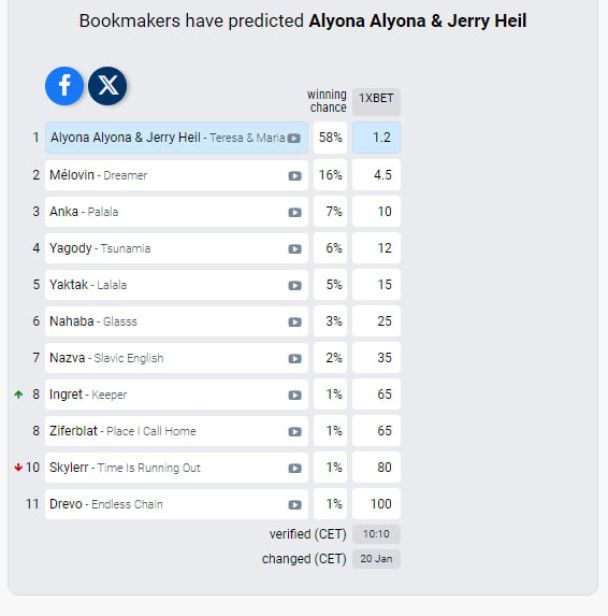Click the 100 odds for Drevo
This screenshot has height=616, width=608.
(x=376, y=504)
